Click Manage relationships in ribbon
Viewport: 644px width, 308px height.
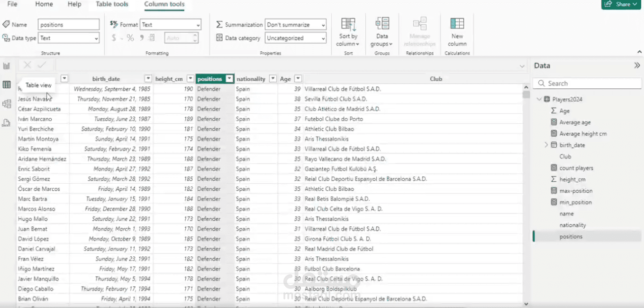(419, 32)
